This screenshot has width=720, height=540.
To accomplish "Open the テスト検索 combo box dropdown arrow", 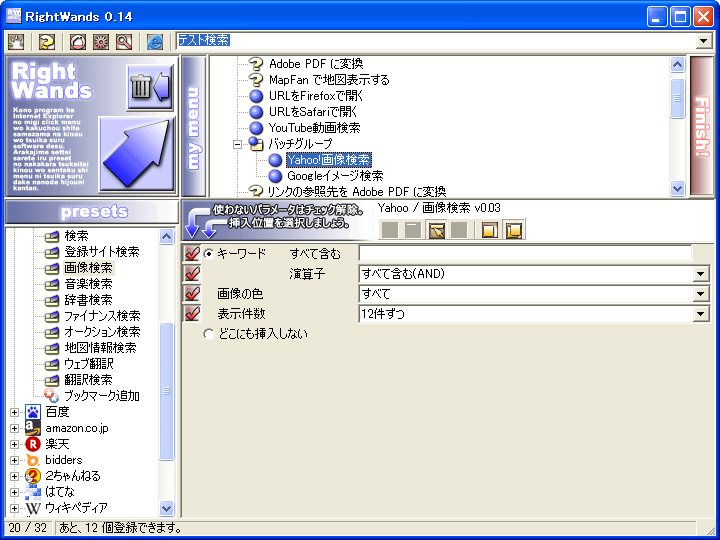I will (x=703, y=41).
